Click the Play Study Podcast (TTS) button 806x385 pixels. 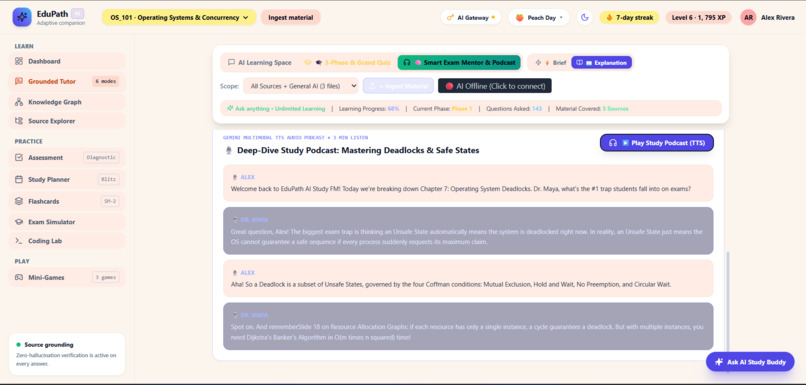(x=657, y=143)
